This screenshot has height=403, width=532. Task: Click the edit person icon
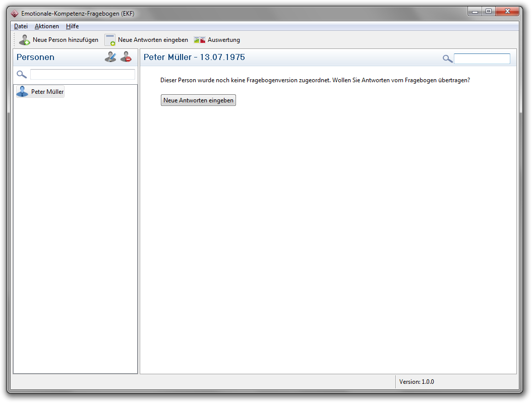(110, 57)
